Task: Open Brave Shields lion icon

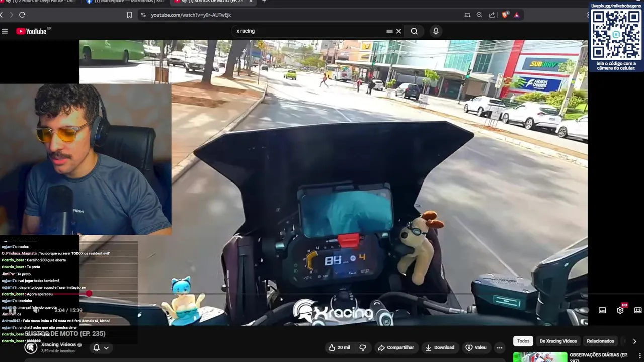Action: tap(505, 15)
